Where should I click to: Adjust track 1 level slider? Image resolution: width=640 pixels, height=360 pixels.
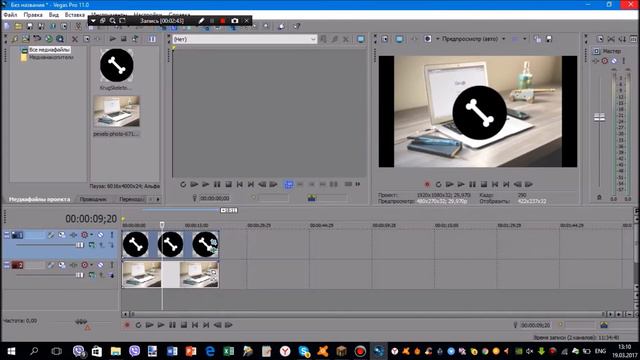click(80, 245)
